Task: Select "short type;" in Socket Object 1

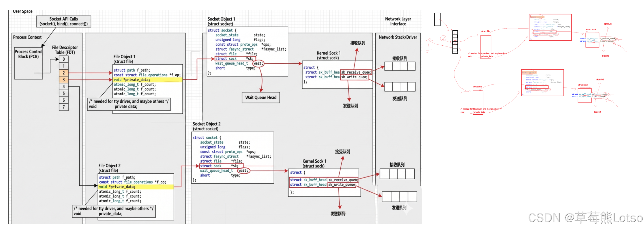Action: click(235, 68)
